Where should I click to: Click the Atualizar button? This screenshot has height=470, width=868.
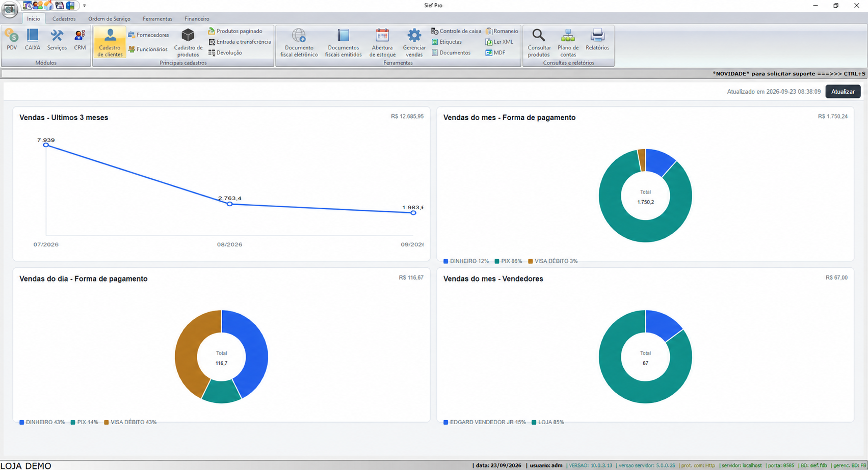pyautogui.click(x=843, y=92)
